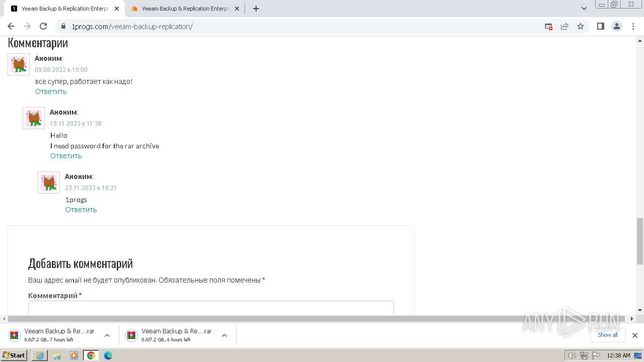Image resolution: width=644 pixels, height=362 pixels.
Task: Launch Internet Explorer from taskbar
Action: point(40,355)
